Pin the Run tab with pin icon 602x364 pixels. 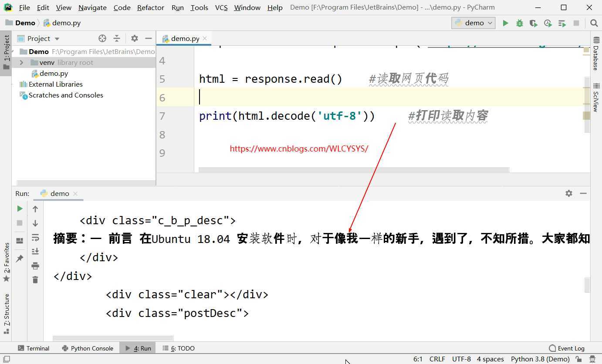[20, 259]
